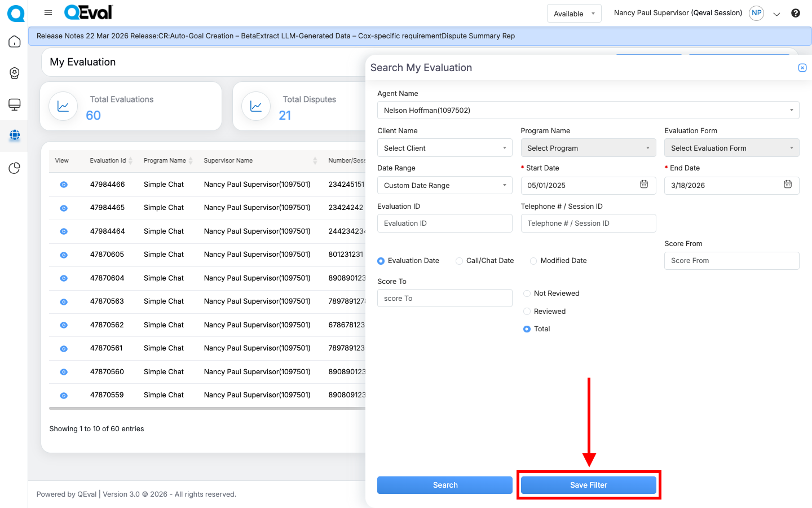Screen dimensions: 812x508
Task: Open the pie chart reports icon
Action: coord(15,168)
